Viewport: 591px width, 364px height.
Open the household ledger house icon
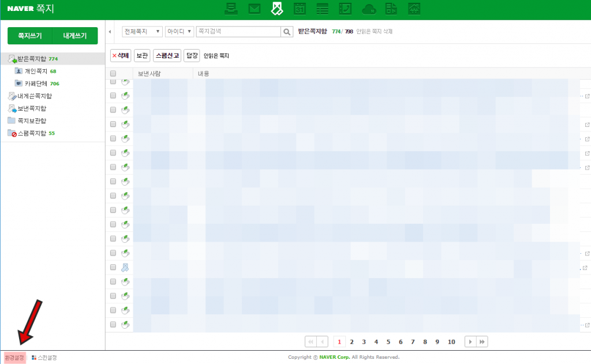pyautogui.click(x=414, y=9)
